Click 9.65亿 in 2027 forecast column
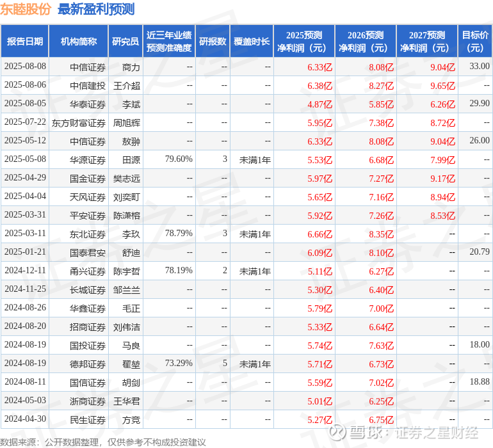This screenshot has height=448, width=493. point(442,86)
